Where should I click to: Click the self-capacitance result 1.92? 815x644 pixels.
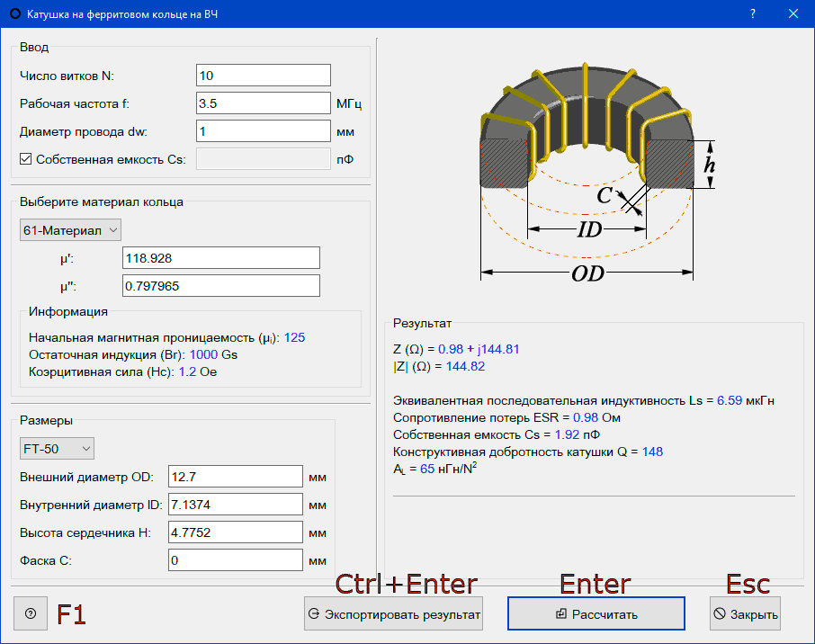(567, 434)
